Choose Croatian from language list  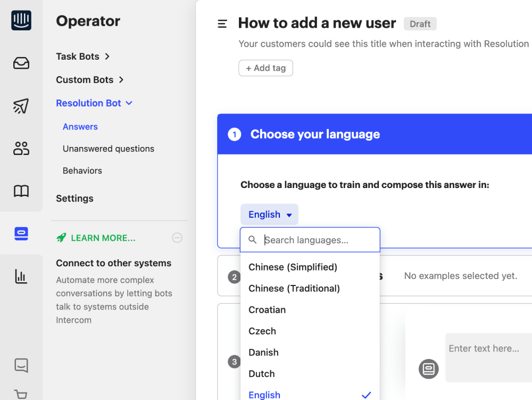click(x=267, y=310)
